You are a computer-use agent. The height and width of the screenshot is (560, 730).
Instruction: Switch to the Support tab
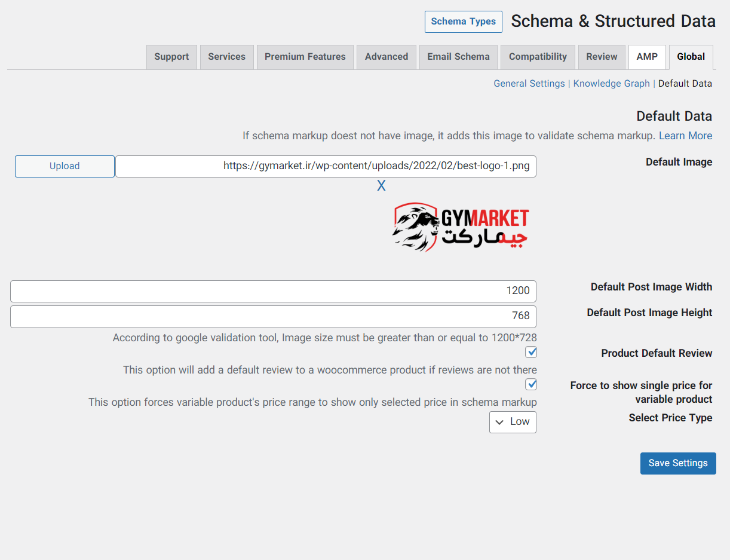coord(171,57)
